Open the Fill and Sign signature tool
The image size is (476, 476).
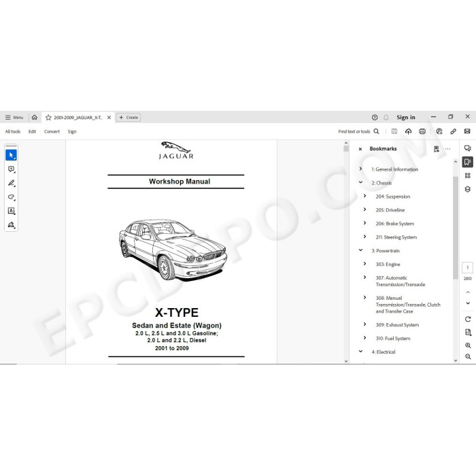coord(12,225)
